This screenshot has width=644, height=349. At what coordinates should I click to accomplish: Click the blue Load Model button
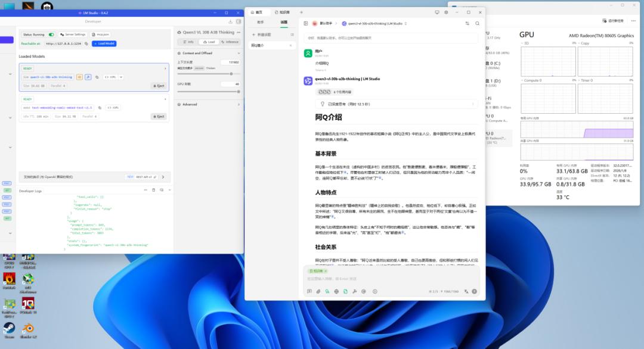tap(104, 43)
